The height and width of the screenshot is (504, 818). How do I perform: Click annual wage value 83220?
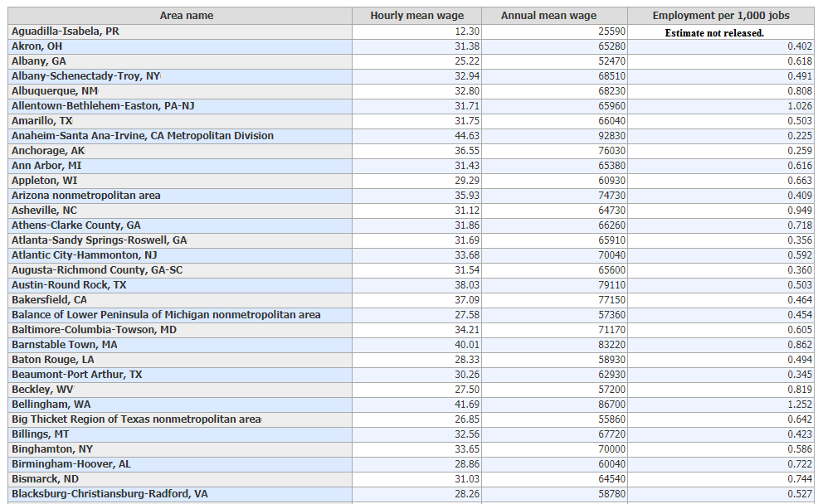(611, 345)
